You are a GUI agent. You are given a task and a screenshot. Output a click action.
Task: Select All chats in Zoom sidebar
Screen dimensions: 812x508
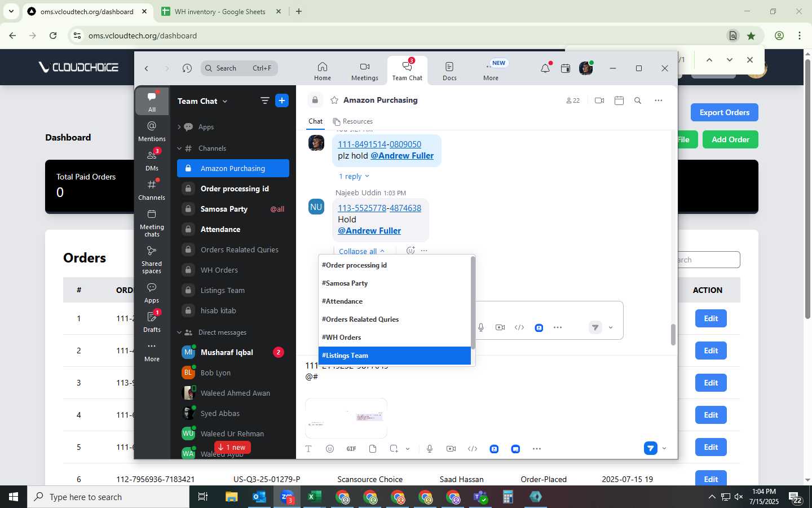click(152, 102)
